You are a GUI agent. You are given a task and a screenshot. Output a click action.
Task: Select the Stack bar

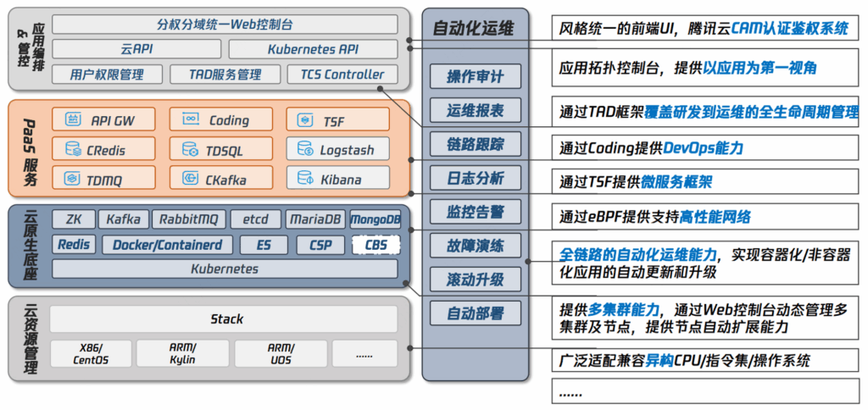(224, 319)
